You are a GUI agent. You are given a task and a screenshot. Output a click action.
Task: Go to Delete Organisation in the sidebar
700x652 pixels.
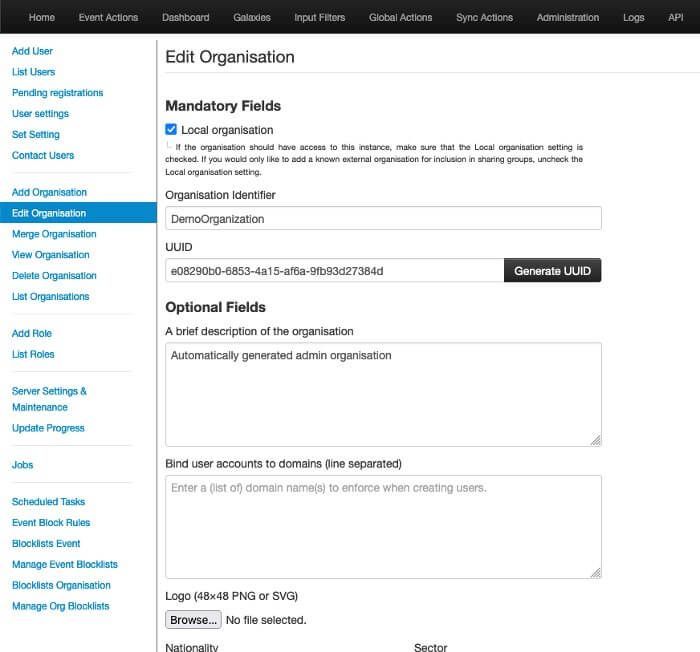coord(54,276)
